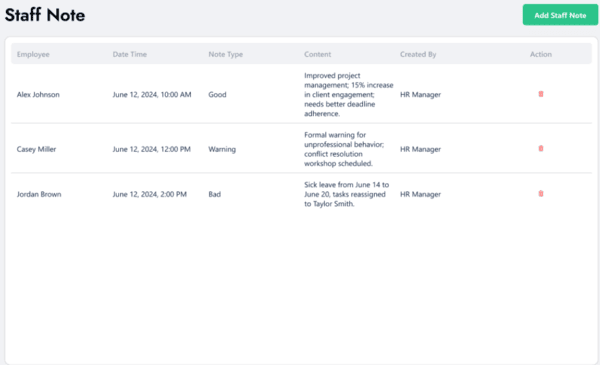Viewport: 600px width, 365px height.
Task: Click the Warning note type cell
Action: click(x=222, y=149)
